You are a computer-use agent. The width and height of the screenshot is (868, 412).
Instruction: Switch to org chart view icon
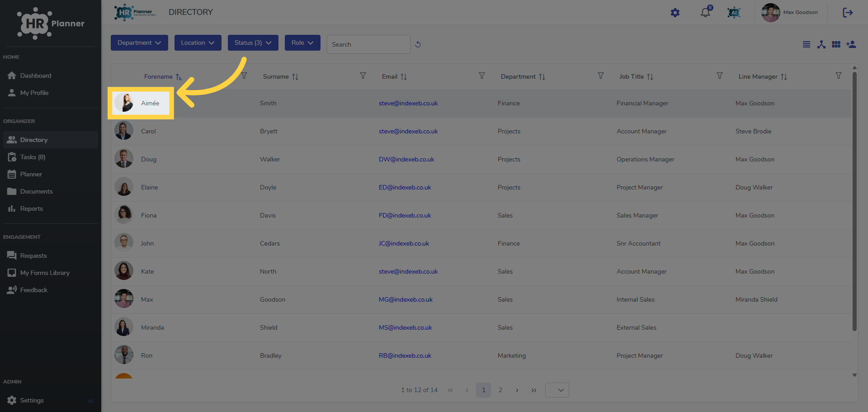[821, 44]
